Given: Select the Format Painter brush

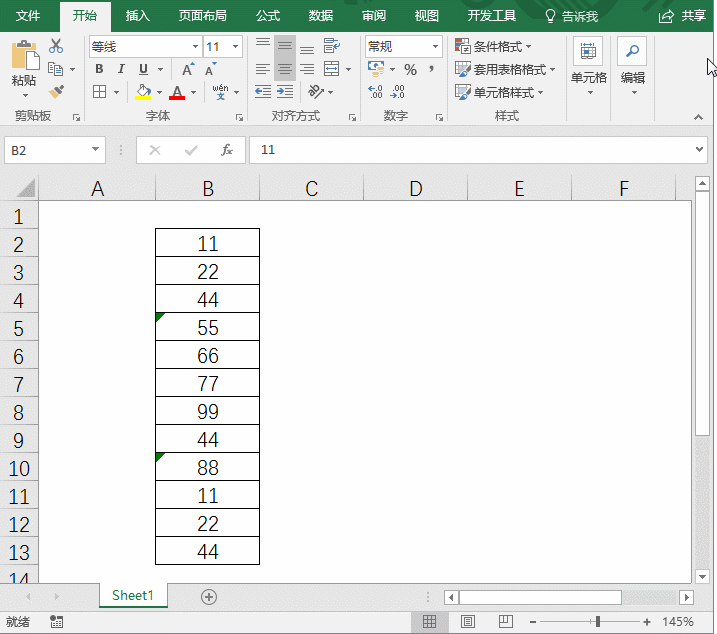Looking at the screenshot, I should tap(56, 92).
